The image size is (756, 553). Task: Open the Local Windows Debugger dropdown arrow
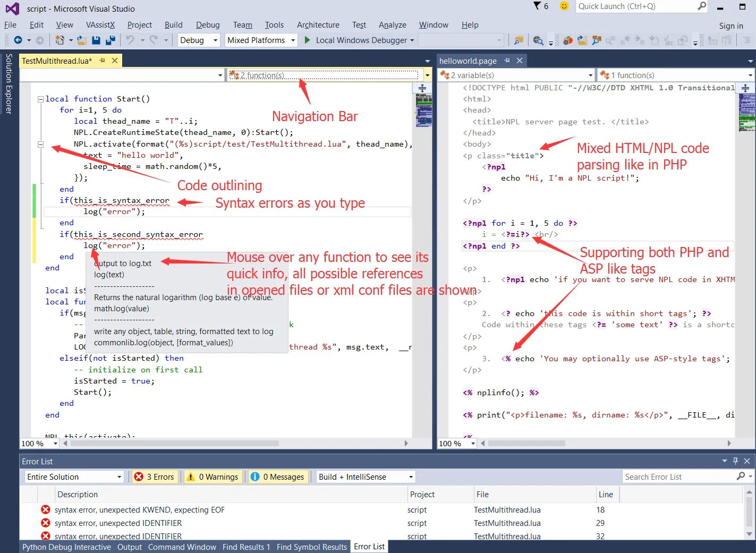(412, 40)
